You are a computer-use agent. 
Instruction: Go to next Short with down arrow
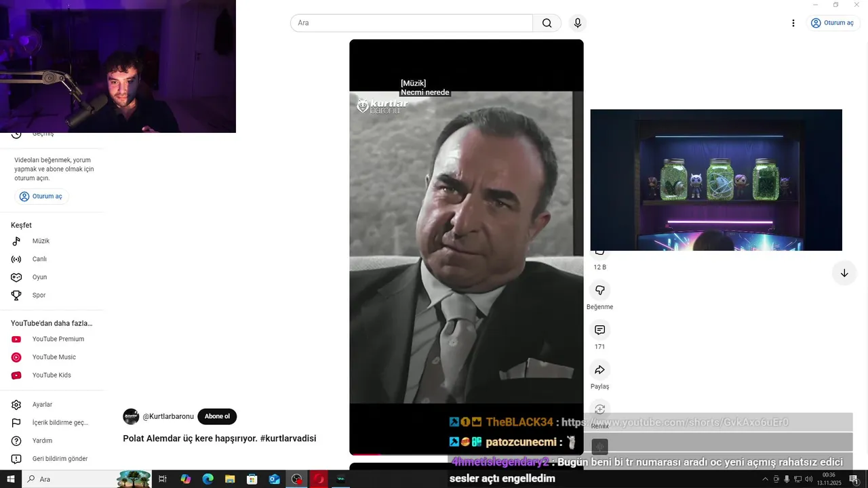coord(844,273)
